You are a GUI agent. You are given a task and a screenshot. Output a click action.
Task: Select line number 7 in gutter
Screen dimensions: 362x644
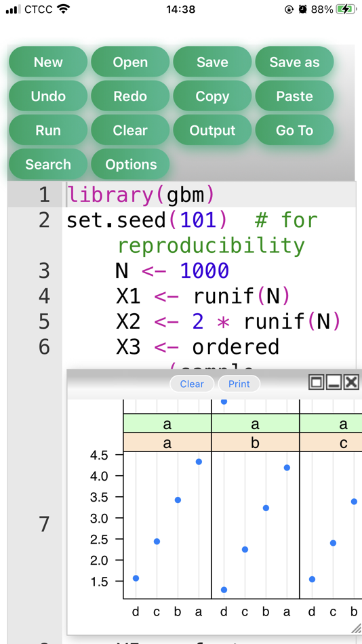tap(44, 525)
